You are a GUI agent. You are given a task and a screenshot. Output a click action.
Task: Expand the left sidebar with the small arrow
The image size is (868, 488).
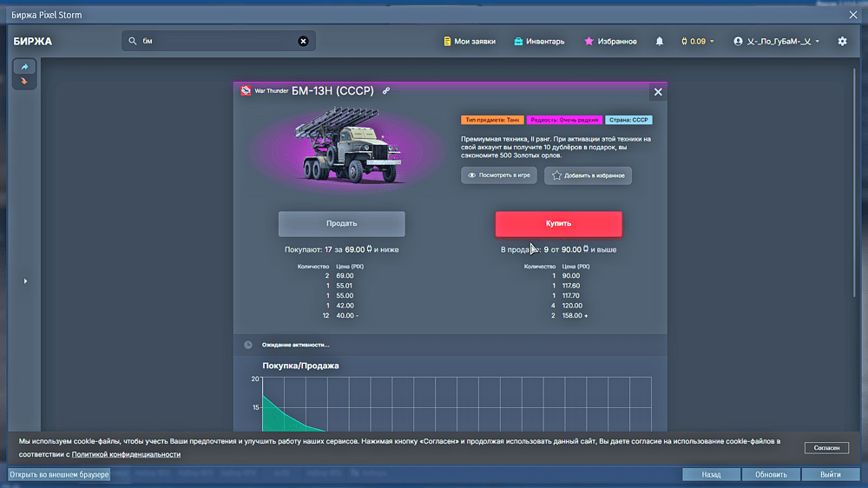(x=24, y=281)
